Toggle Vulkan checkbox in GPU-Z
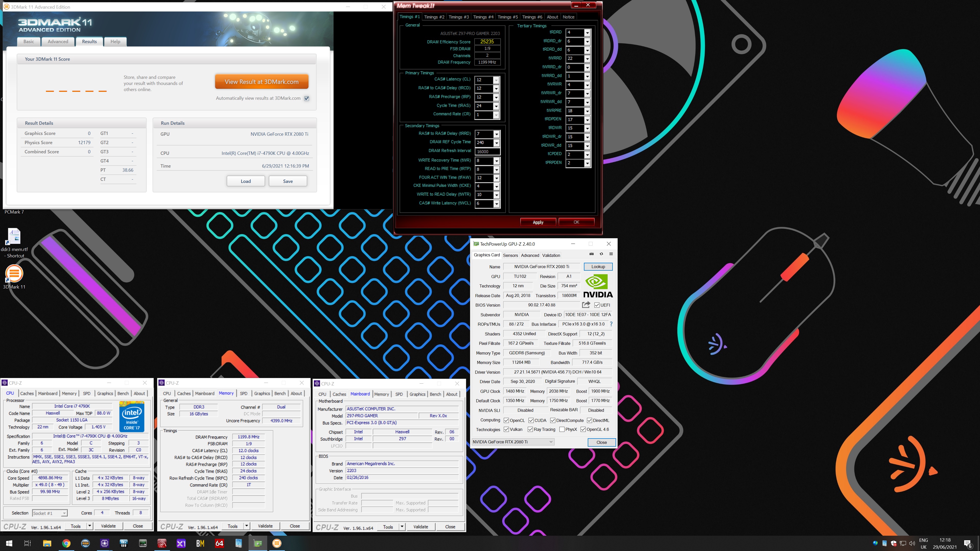This screenshot has height=551, width=980. pyautogui.click(x=506, y=429)
